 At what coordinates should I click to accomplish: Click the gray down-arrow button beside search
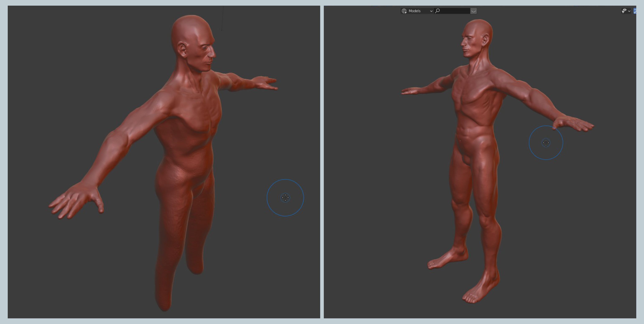(x=473, y=11)
